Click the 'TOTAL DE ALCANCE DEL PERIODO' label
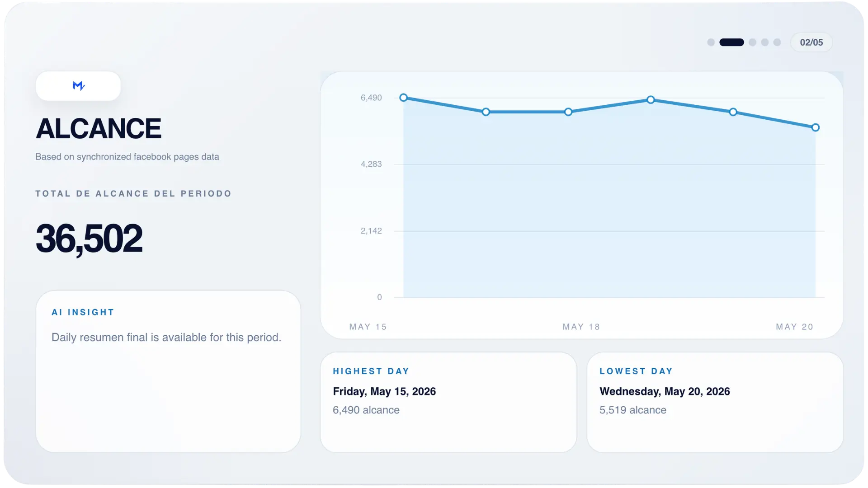The image size is (868, 488). pos(133,193)
